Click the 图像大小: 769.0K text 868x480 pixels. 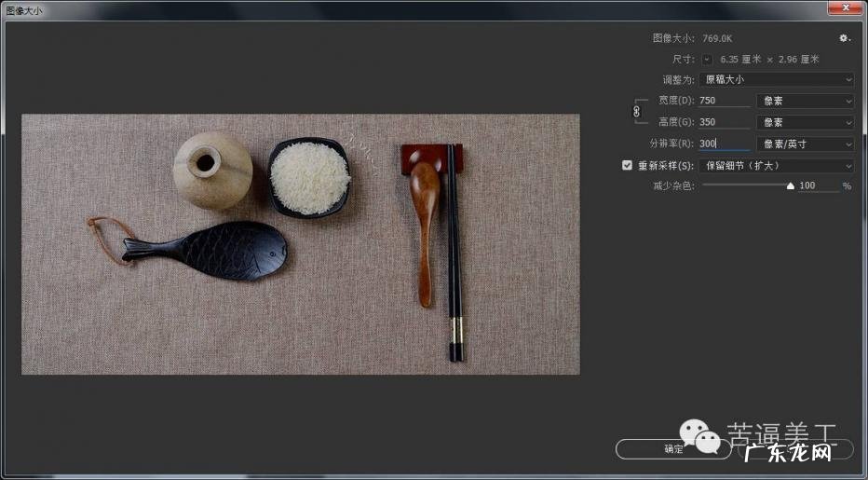(692, 38)
